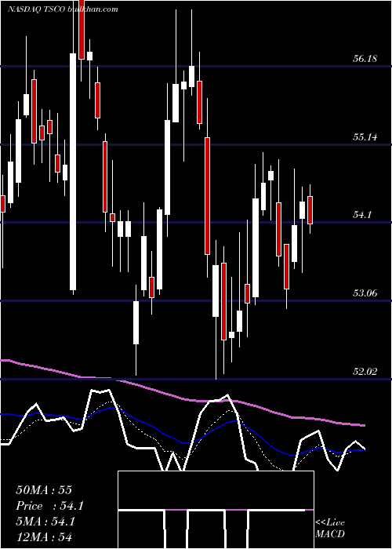
Task: Click the <<Live MACD label
Action: tap(330, 529)
